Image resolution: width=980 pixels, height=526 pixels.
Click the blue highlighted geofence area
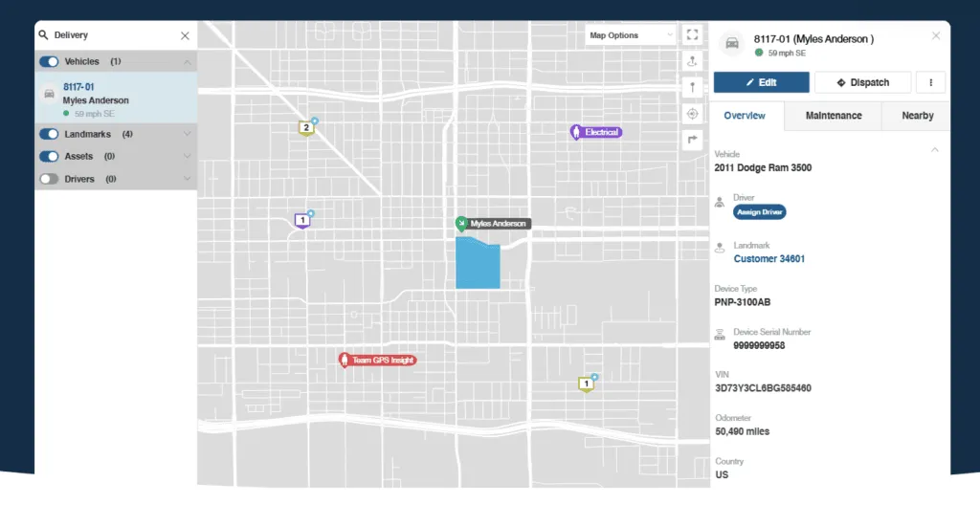(x=476, y=265)
